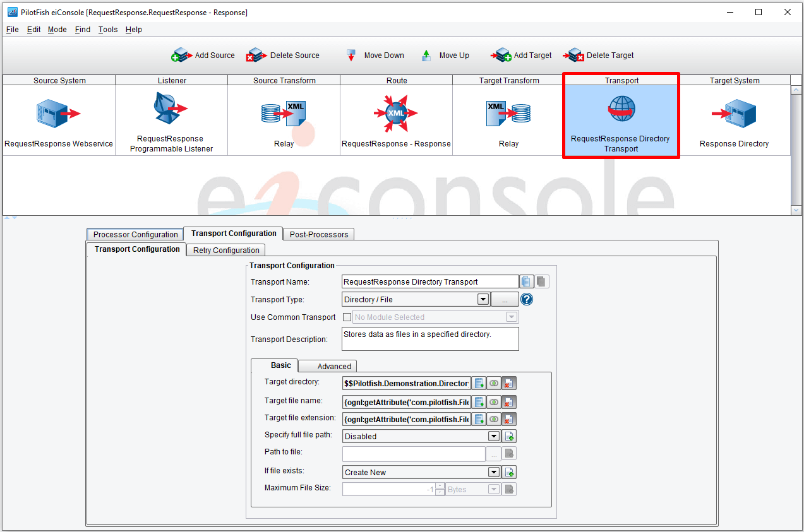Viewport: 804px width, 532px height.
Task: Switch to the Processor Configuration tab
Action: 136,235
